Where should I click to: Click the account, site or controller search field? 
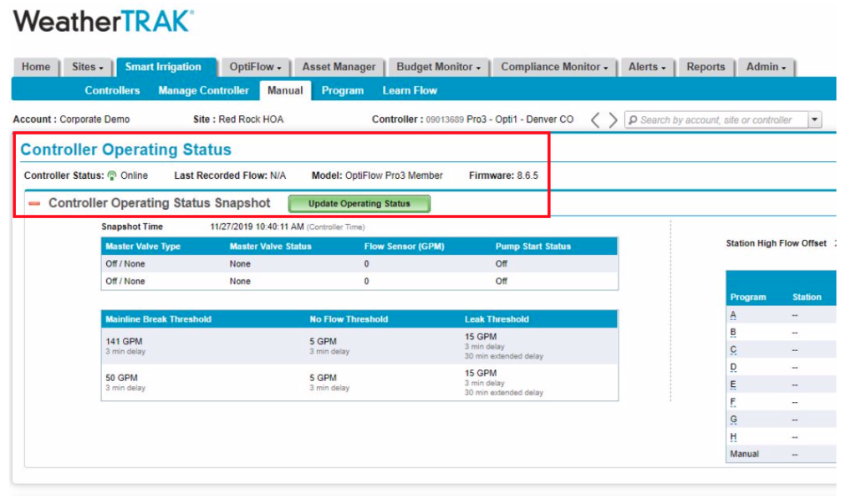pyautogui.click(x=716, y=120)
